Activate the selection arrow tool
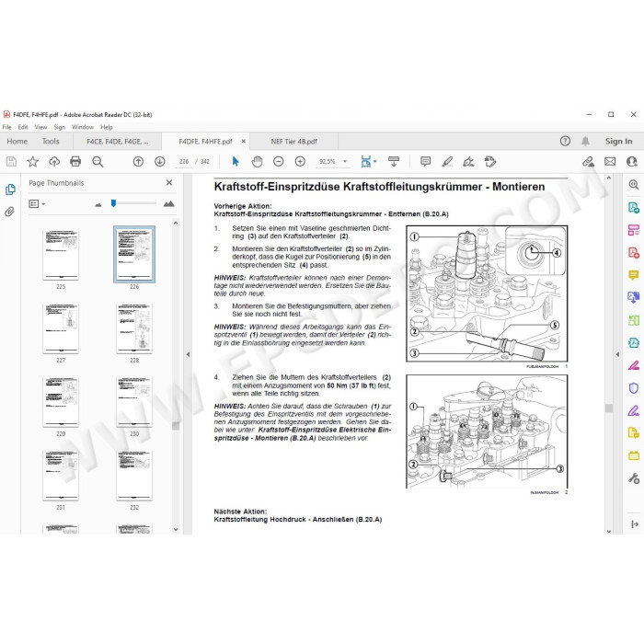The height and width of the screenshot is (644, 644). 236,161
